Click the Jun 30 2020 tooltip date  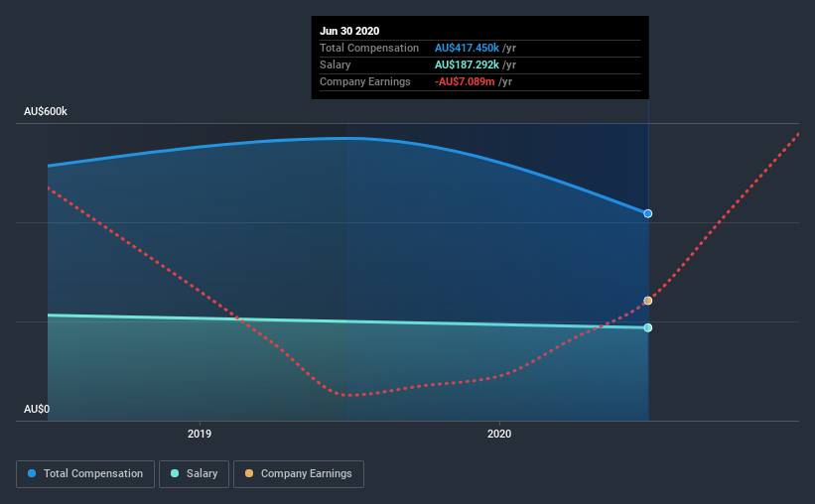[349, 31]
